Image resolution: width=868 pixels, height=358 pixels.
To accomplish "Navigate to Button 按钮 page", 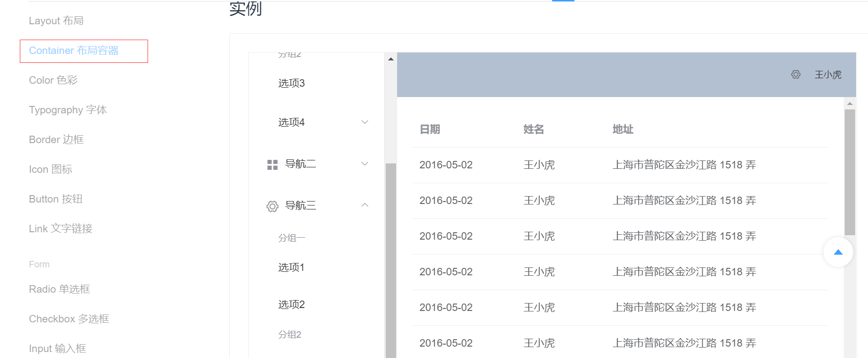I will tap(55, 199).
